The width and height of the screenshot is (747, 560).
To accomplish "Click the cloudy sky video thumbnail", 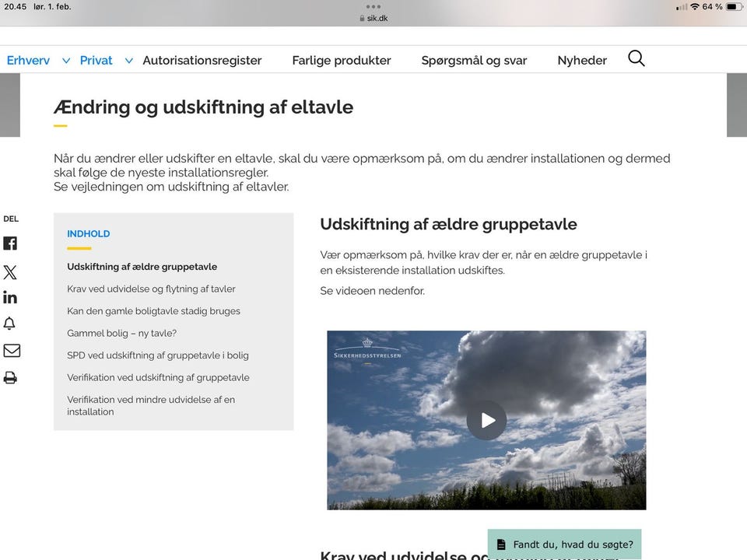I will tap(487, 419).
